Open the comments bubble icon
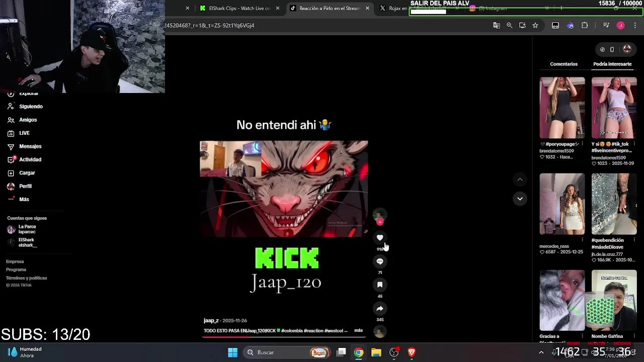Image resolution: width=644 pixels, height=362 pixels. point(380,261)
